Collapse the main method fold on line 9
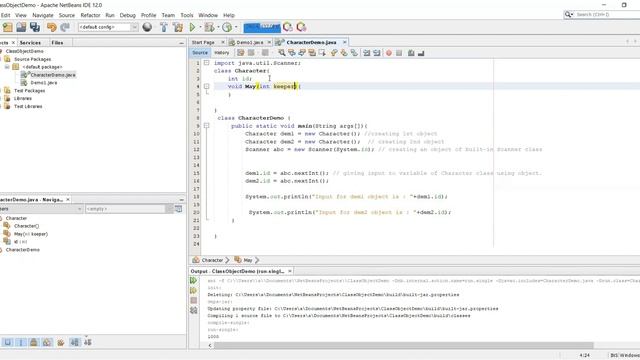 pyautogui.click(x=207, y=126)
